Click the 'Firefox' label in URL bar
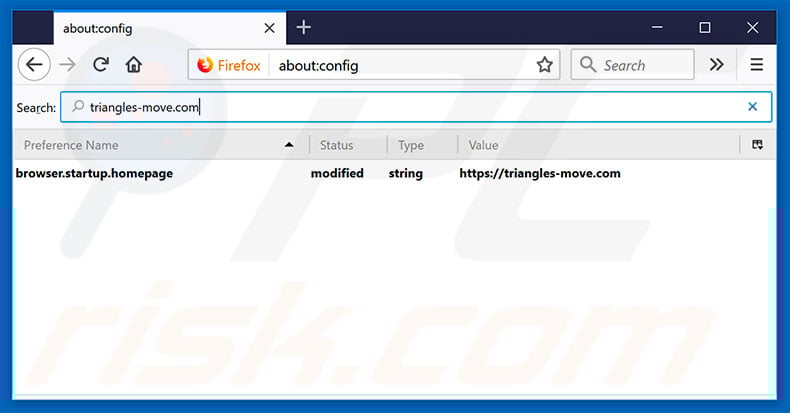Image resolution: width=790 pixels, height=413 pixels. [239, 65]
